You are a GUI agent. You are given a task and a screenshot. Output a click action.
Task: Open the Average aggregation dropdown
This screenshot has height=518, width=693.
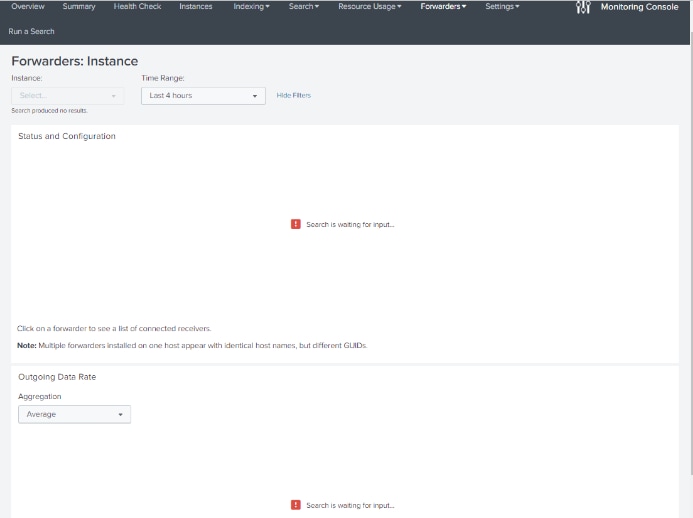[74, 415]
